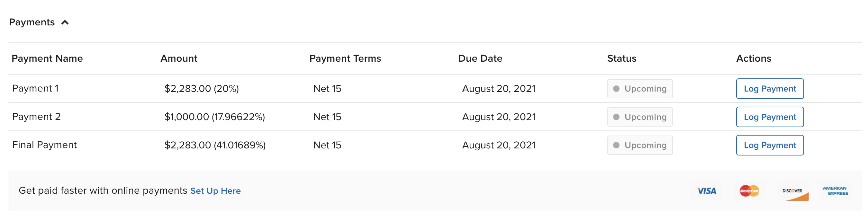Open the Set Up Here link
Screen dimensions: 868x221
[x=215, y=191]
